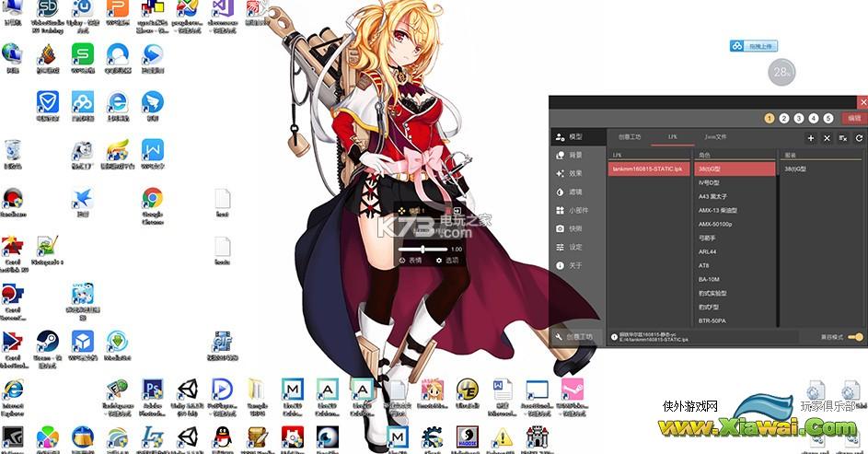
Task: Toggle the mode switch at panel bottom right
Action: pos(855,337)
